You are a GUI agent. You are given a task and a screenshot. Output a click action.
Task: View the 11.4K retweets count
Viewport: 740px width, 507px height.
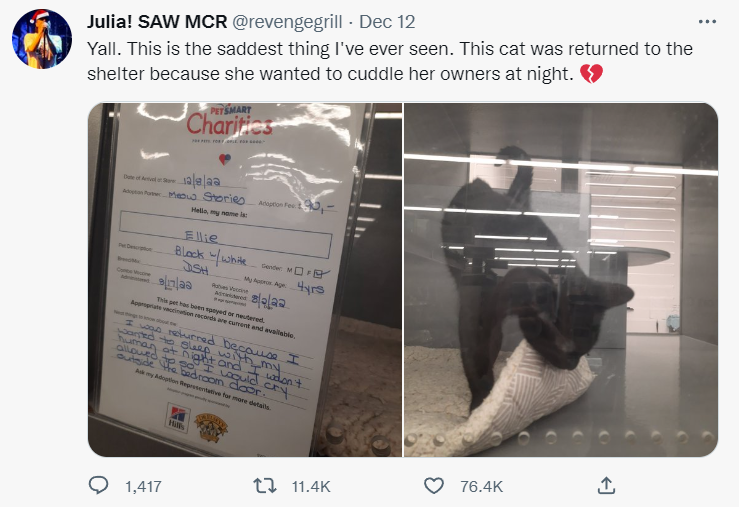pos(311,486)
